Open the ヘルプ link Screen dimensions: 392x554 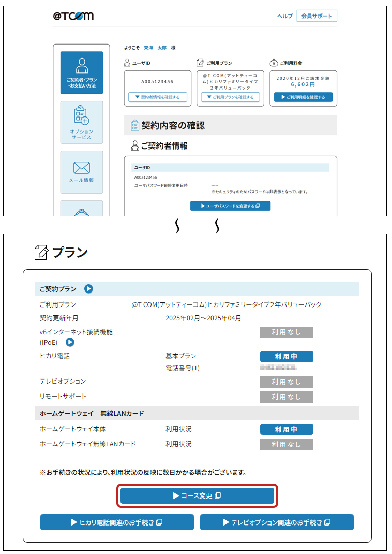285,16
